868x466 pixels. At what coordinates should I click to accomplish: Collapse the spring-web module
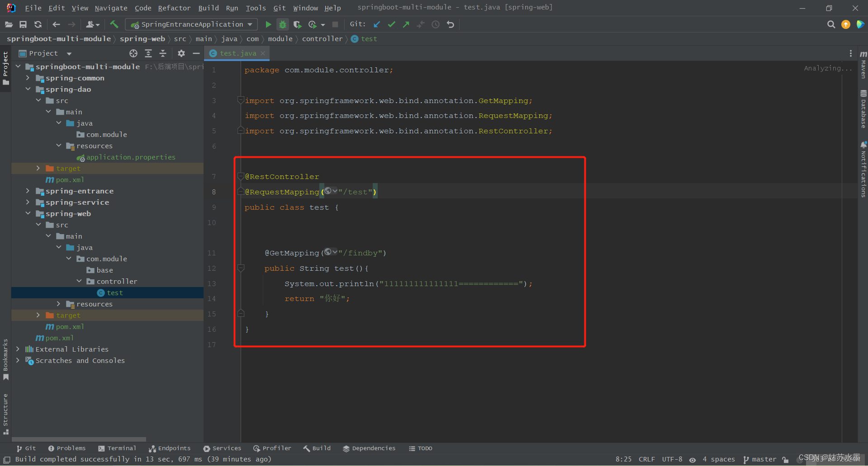click(x=28, y=213)
